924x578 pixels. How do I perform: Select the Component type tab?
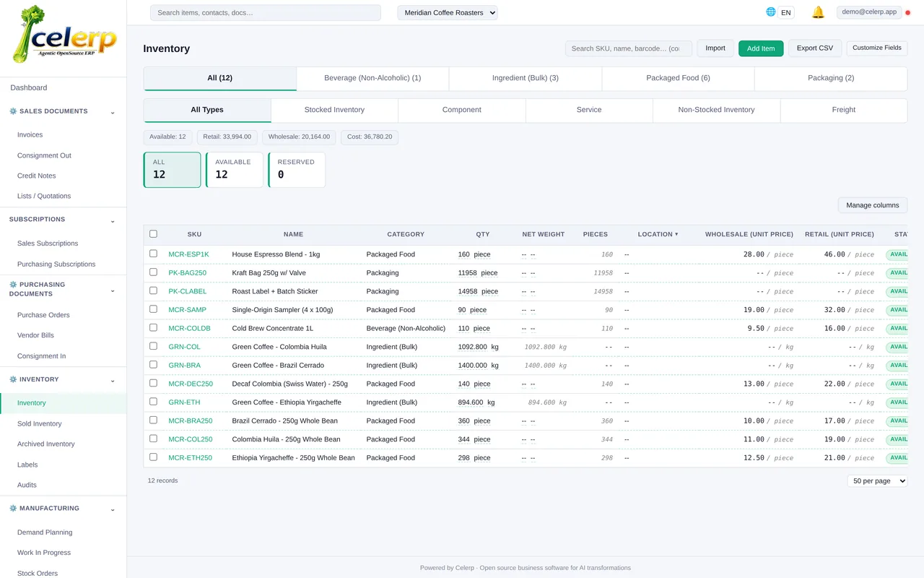click(x=462, y=110)
